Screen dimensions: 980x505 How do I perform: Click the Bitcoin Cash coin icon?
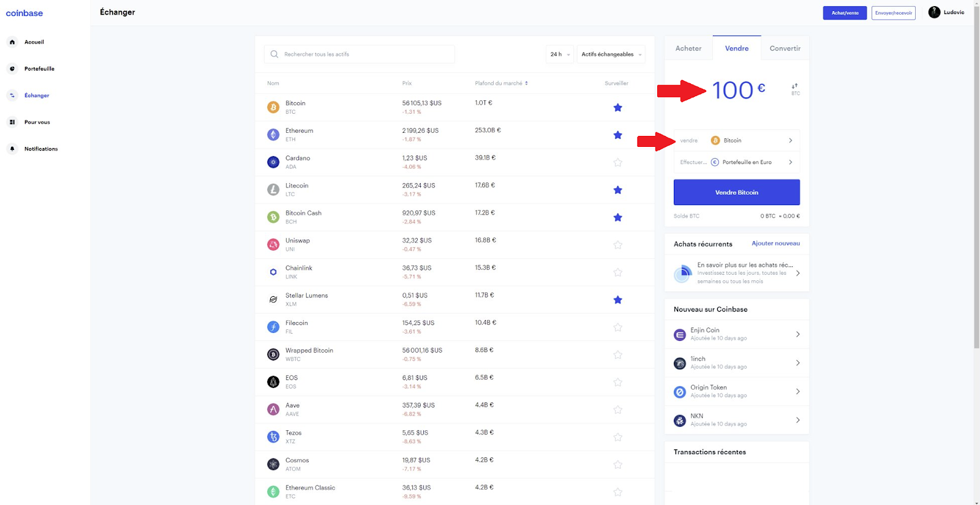(x=273, y=217)
